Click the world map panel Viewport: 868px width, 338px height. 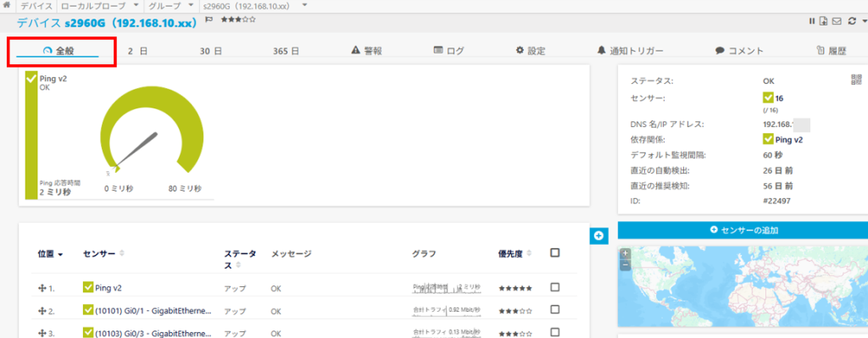pos(743,285)
